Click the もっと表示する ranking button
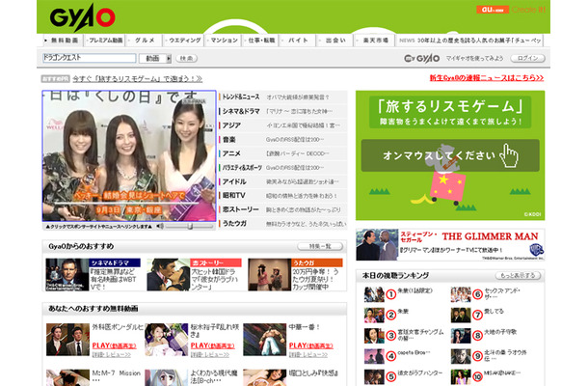This screenshot has width=588, height=386. pyautogui.click(x=518, y=275)
